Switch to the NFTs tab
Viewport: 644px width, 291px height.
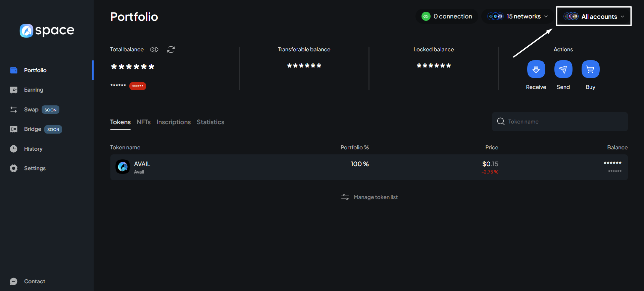pos(144,122)
